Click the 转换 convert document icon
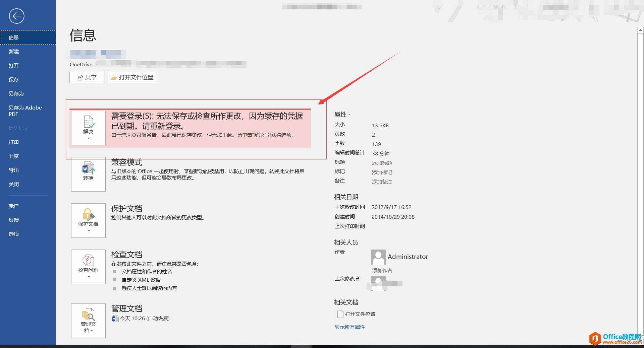This screenshot has width=644, height=348. 89,168
